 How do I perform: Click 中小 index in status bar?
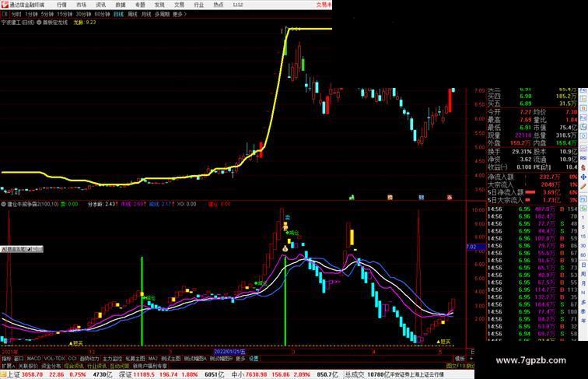pos(237,374)
